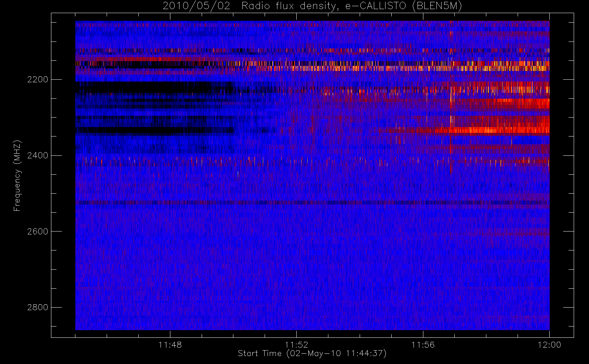Viewport: 589px width, 364px height.
Task: Select the 2400 frequency tick label
Action: click(x=37, y=155)
